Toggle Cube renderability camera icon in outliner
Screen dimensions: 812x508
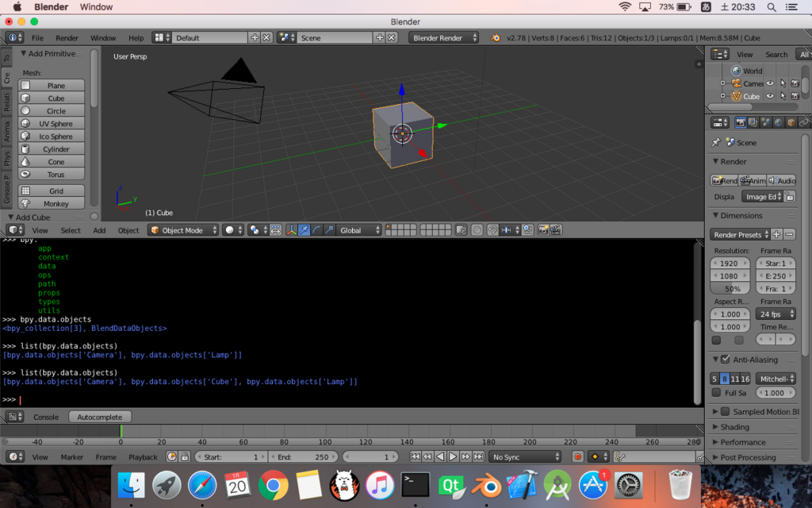pyautogui.click(x=795, y=96)
